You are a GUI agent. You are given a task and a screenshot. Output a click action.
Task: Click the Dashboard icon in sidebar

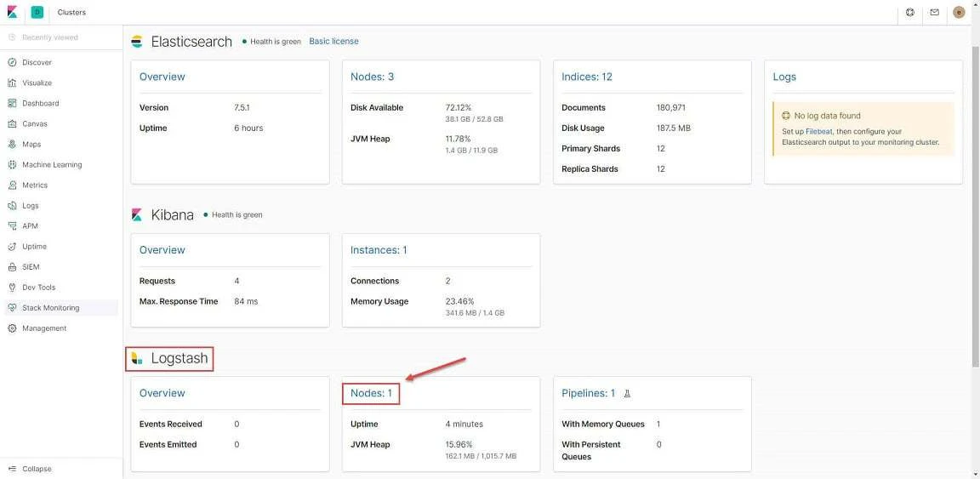pos(12,103)
